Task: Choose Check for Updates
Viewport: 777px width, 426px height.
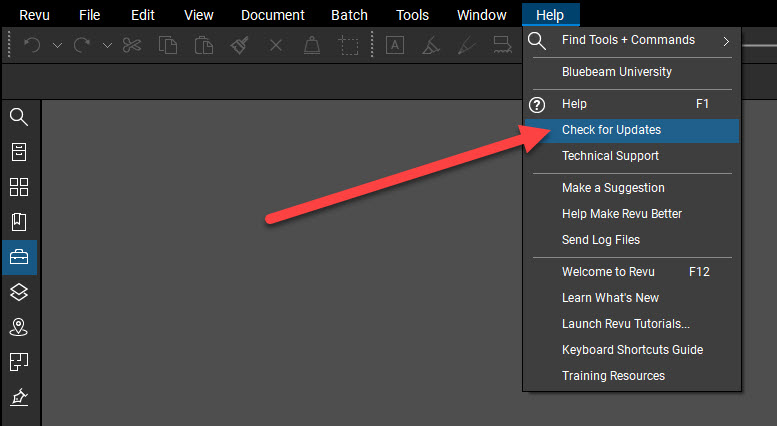Action: (632, 130)
